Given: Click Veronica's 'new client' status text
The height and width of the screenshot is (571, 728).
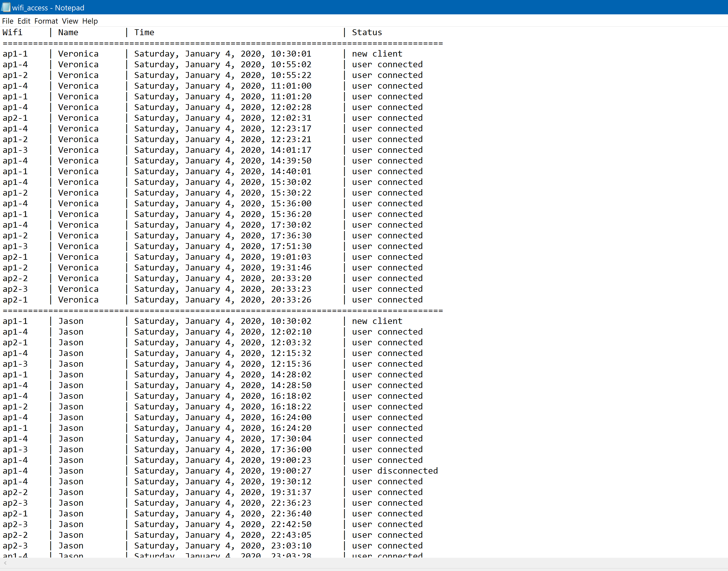Looking at the screenshot, I should click(377, 54).
